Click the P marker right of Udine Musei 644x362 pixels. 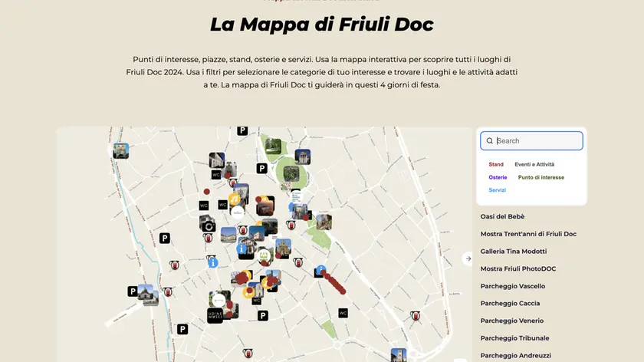(x=263, y=315)
